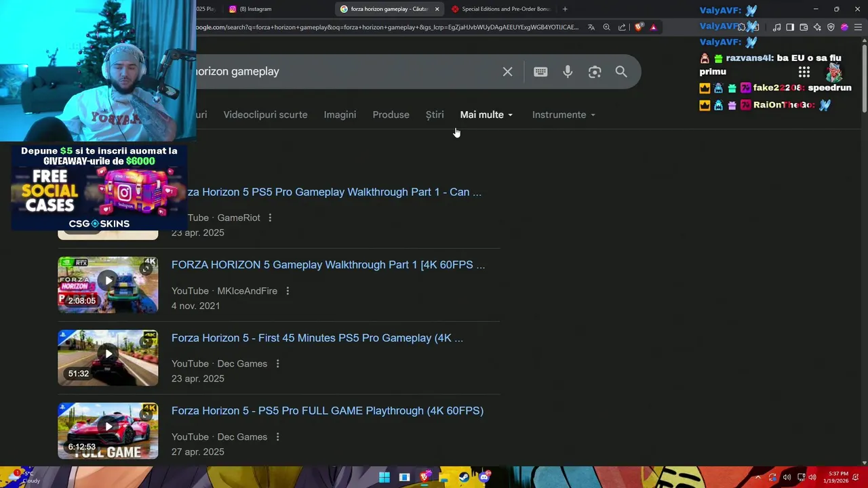Viewport: 868px width, 488px height.
Task: Click the 27 apr. 2025 date text
Action: coord(197,451)
